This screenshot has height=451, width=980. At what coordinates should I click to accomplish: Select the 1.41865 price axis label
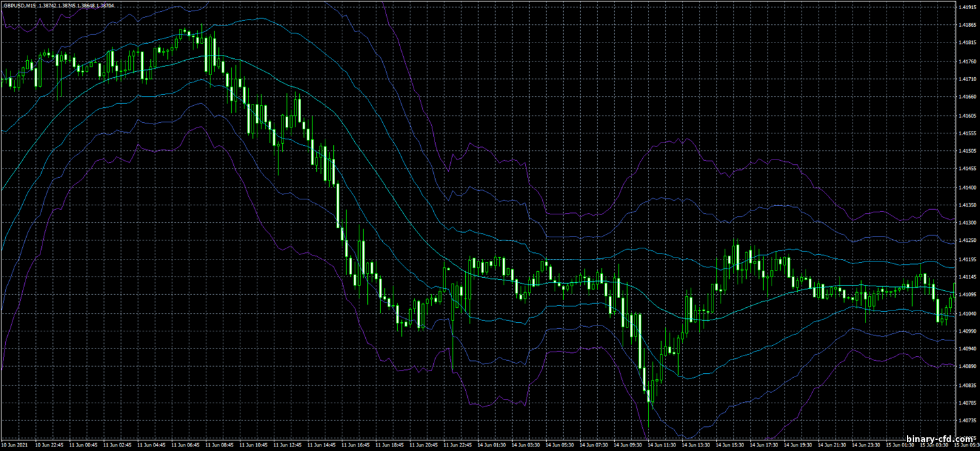(x=968, y=25)
